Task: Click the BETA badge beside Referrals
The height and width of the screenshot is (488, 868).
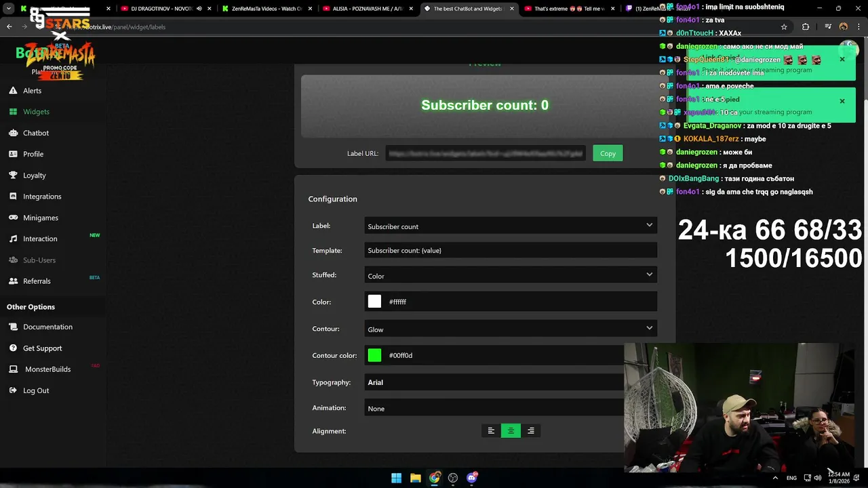Action: 94,277
